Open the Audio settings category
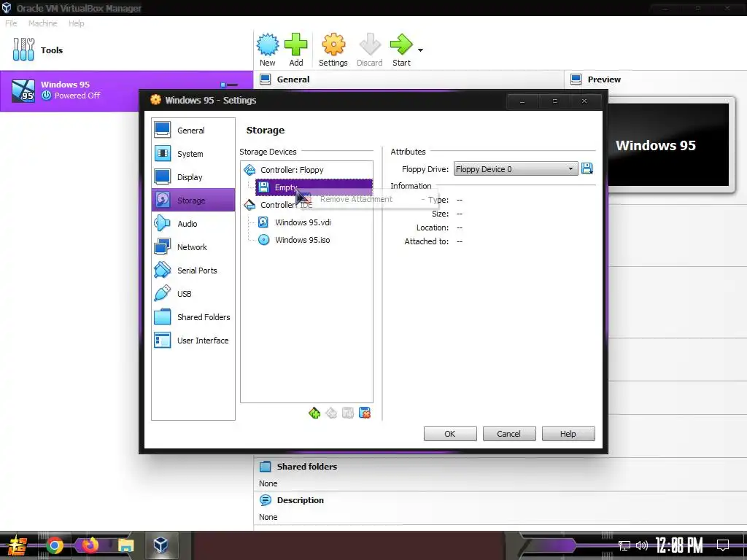This screenshot has width=747, height=560. tap(193, 224)
